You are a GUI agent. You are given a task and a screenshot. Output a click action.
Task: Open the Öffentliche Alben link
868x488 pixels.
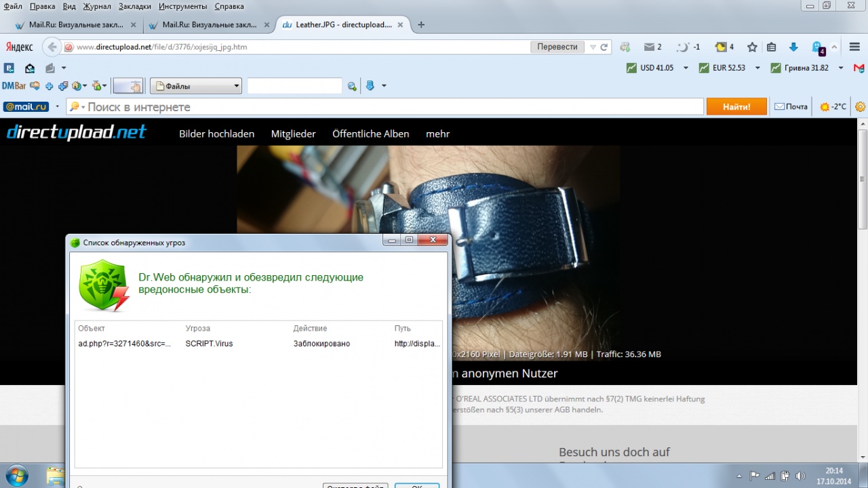(370, 134)
